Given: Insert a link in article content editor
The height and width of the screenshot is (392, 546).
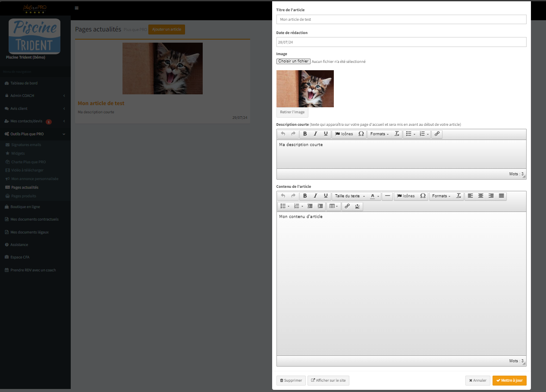Looking at the screenshot, I should [x=347, y=206].
